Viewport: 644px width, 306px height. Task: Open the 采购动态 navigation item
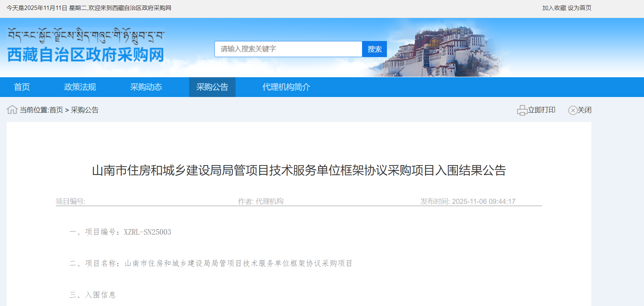(x=146, y=87)
